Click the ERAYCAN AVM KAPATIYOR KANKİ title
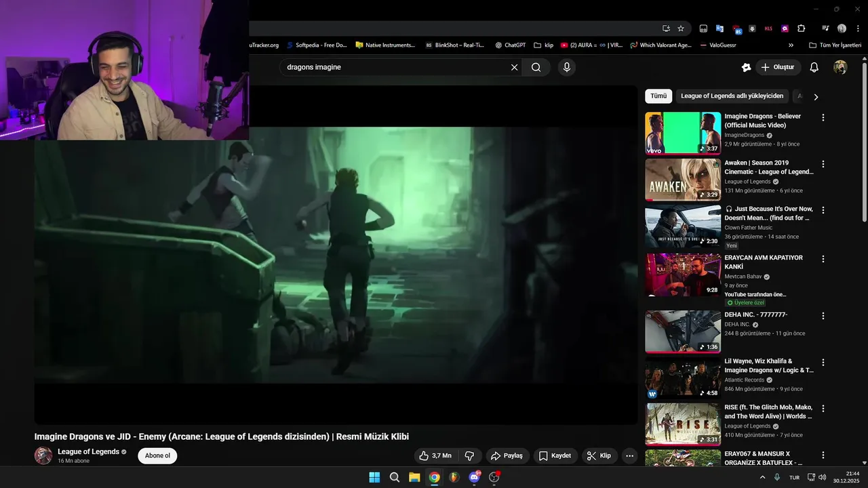This screenshot has height=488, width=868. [x=764, y=262]
